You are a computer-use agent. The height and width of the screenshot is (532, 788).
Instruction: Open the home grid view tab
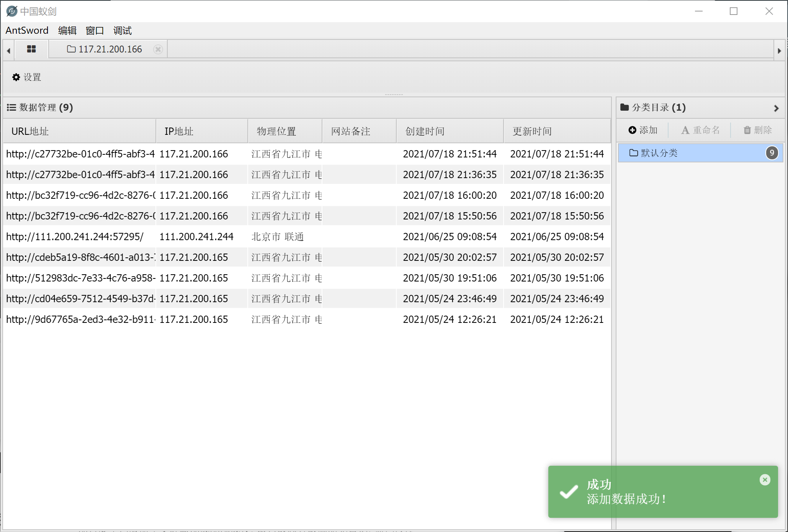pyautogui.click(x=31, y=49)
